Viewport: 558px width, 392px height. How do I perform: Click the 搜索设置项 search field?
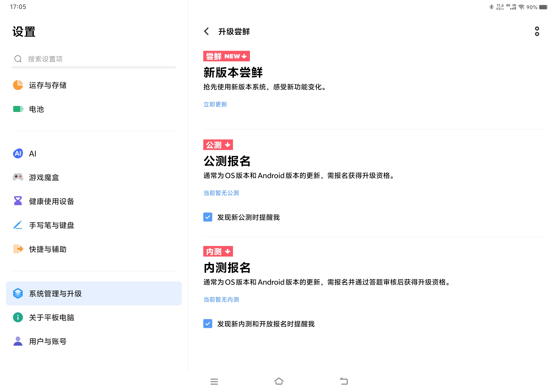94,59
